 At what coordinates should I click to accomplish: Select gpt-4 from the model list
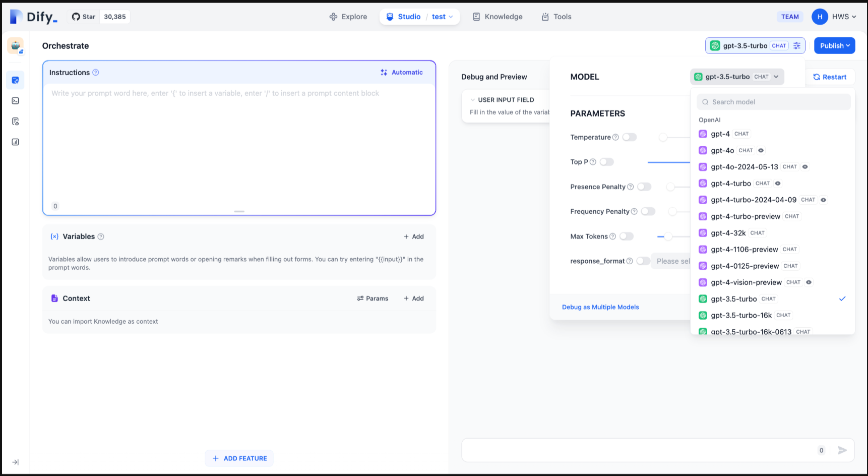tap(773, 134)
